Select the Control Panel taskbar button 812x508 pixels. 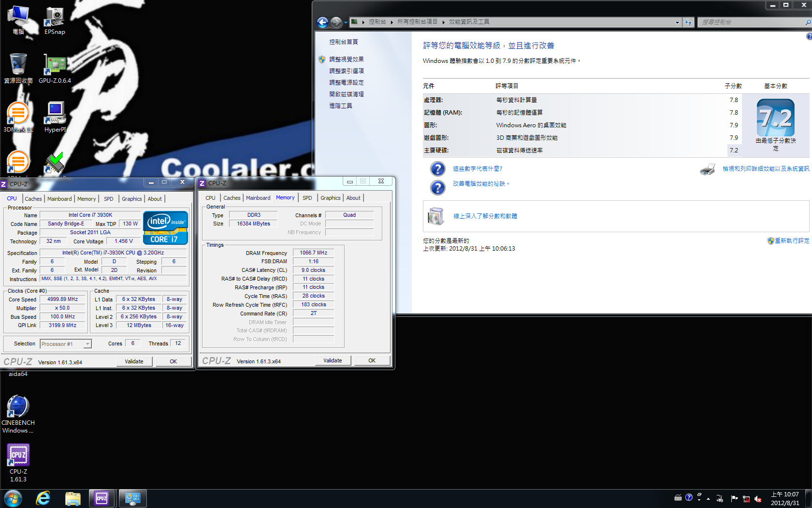[132, 498]
